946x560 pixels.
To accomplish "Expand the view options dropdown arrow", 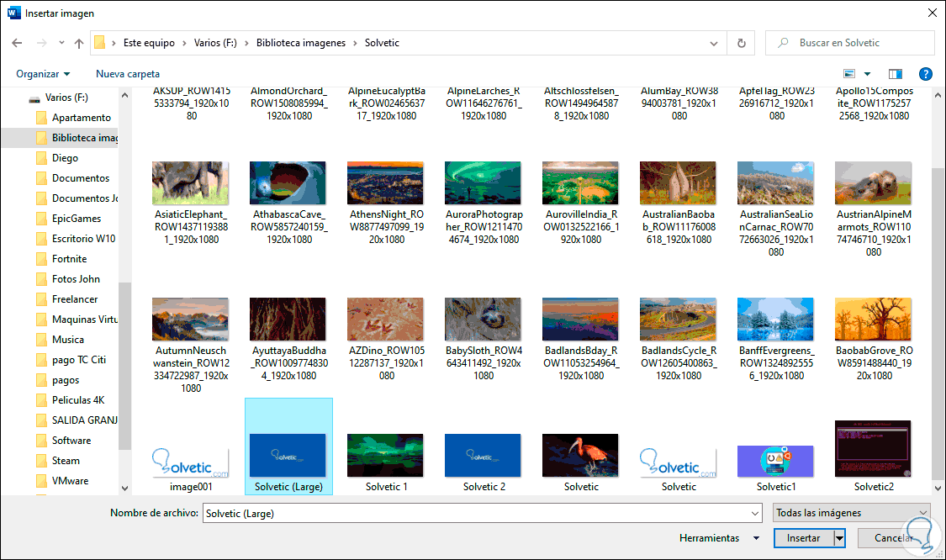I will 868,74.
